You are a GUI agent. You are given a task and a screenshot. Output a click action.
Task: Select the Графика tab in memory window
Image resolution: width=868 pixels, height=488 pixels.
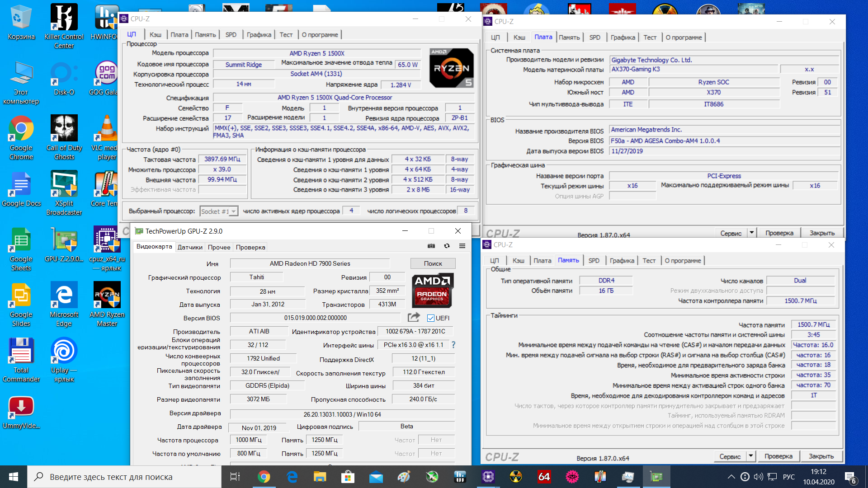tap(622, 261)
